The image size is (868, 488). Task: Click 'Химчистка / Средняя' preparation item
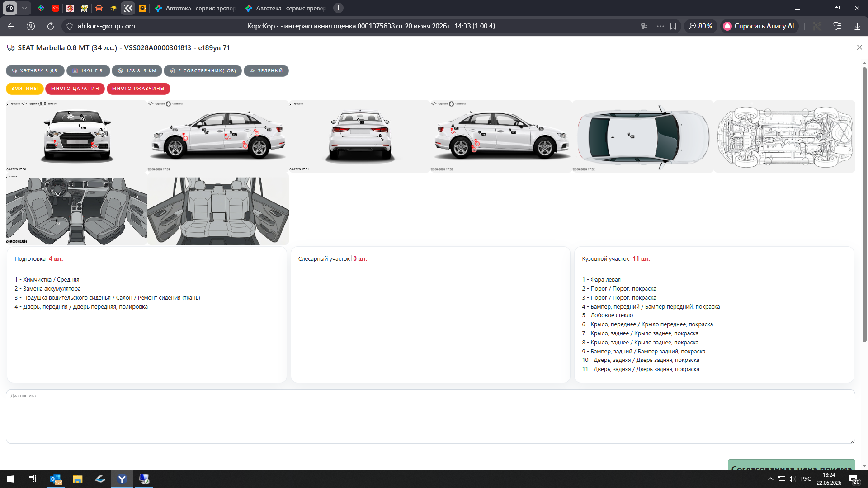47,280
